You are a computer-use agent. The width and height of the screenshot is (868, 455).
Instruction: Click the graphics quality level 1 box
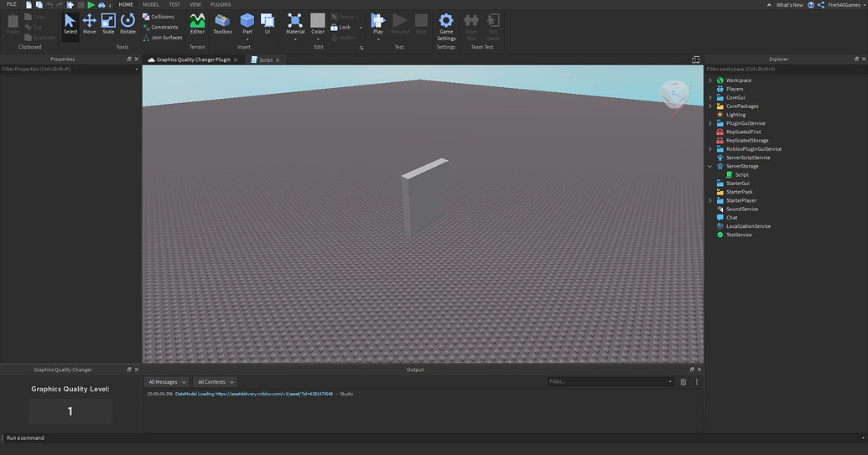click(x=70, y=411)
